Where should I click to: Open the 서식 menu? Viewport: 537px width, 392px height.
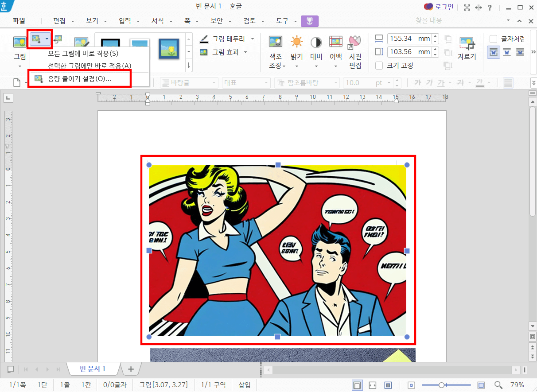point(158,21)
